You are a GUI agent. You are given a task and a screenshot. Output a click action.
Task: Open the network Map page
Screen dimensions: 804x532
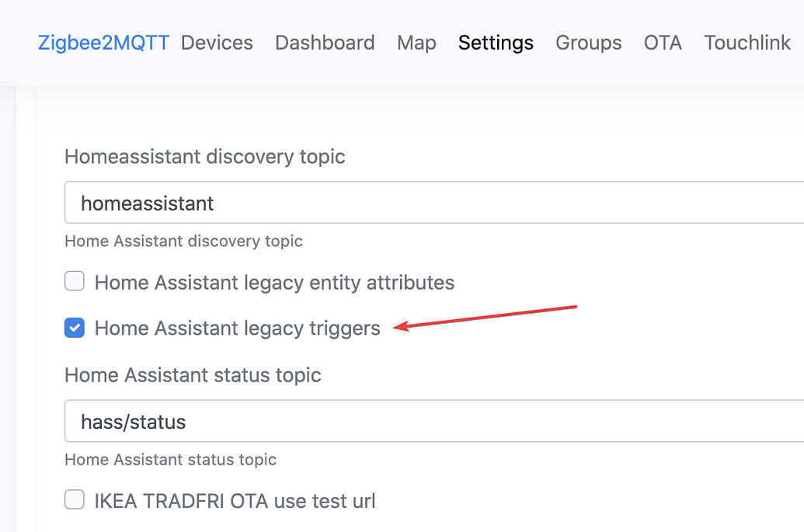[416, 43]
